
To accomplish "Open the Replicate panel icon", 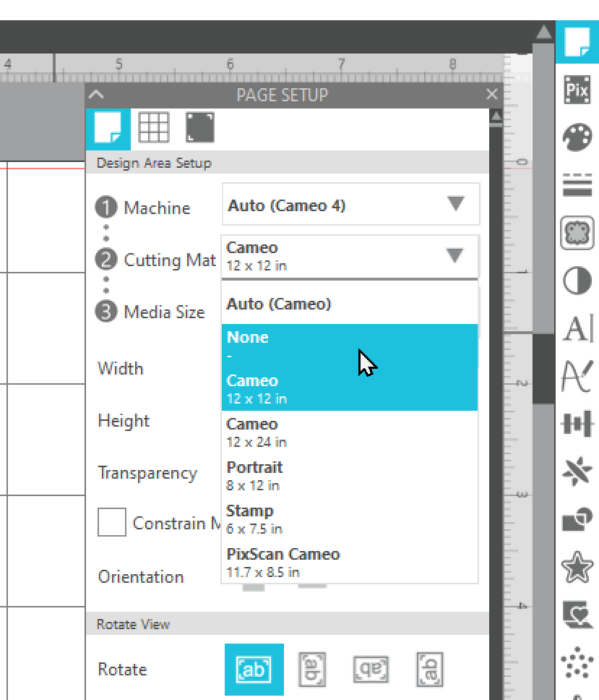I will point(577,471).
